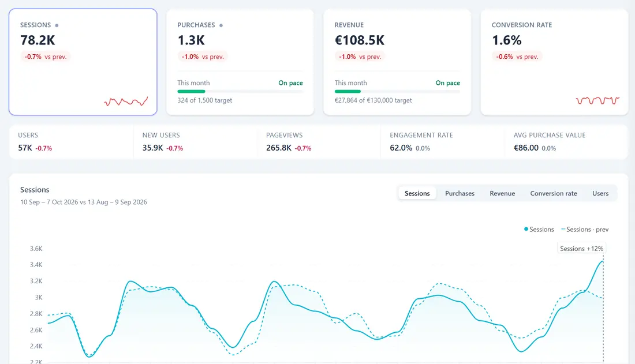Click the -1.0% vs prev. badge on Revenue

point(360,57)
